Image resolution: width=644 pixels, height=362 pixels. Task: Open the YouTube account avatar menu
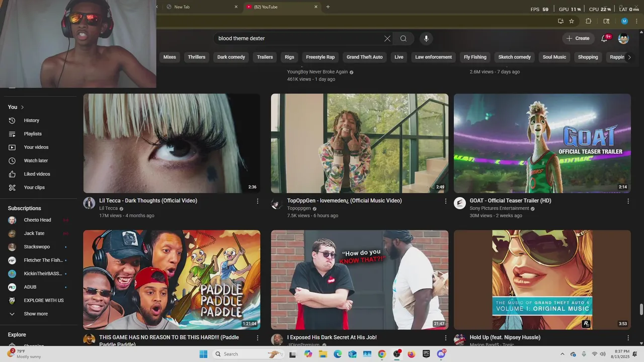click(623, 38)
